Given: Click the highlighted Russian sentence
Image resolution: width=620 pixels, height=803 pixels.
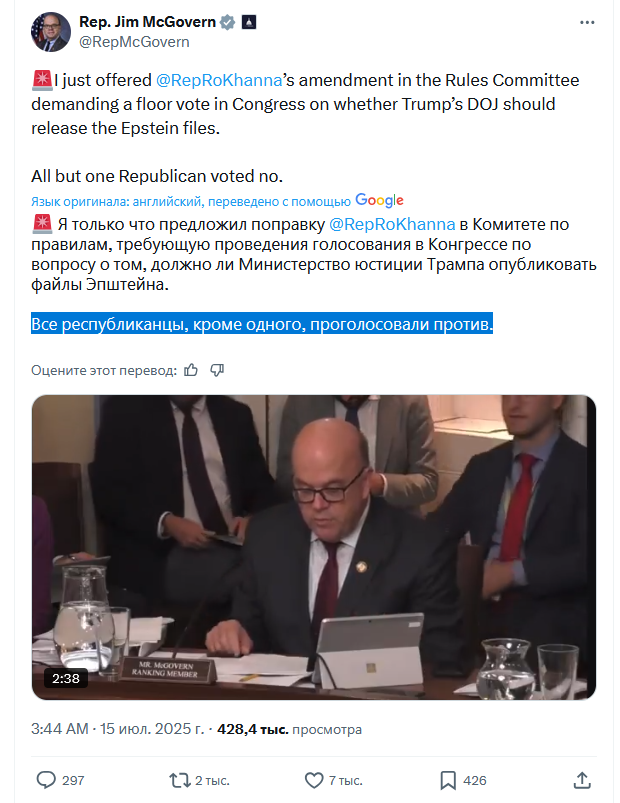Looking at the screenshot, I should (x=262, y=324).
